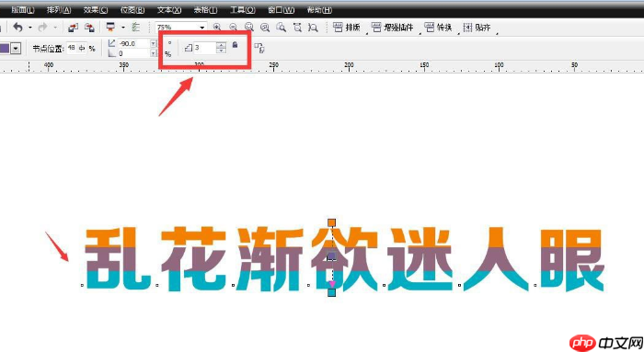Click the character 花 on canvas
The height and width of the screenshot is (352, 644).
point(194,258)
